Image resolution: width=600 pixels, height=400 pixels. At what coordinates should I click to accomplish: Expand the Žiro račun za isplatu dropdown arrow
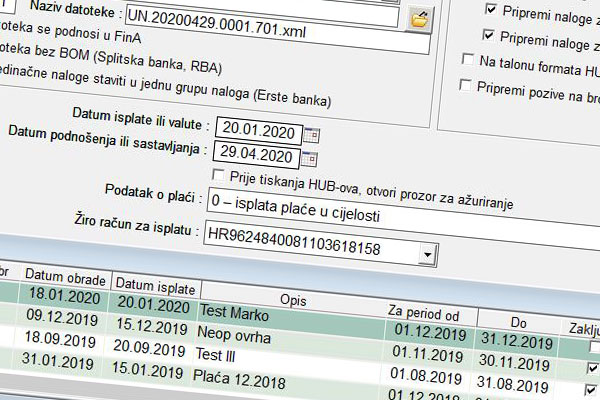click(x=428, y=255)
